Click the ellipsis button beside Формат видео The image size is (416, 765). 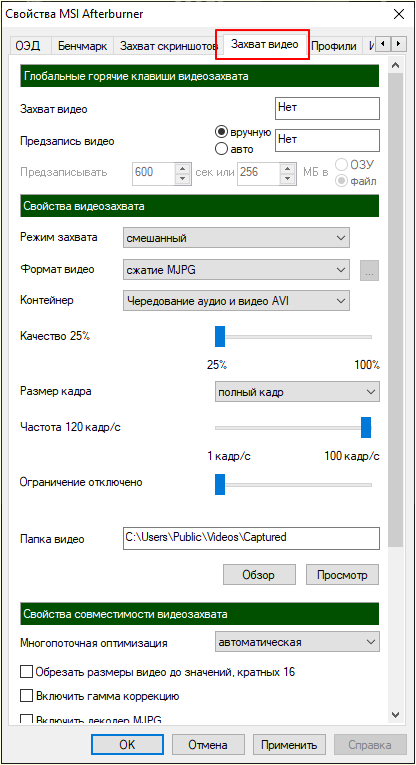click(x=369, y=271)
